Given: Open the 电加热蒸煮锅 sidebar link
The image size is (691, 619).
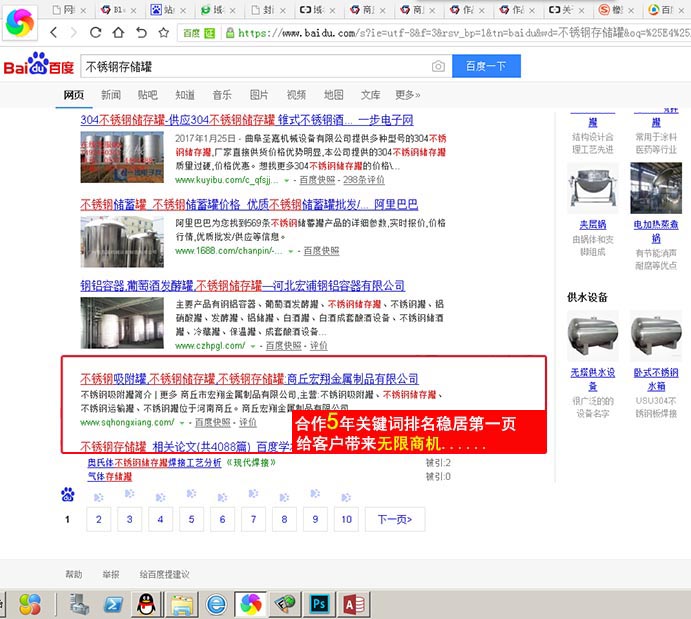Looking at the screenshot, I should click(656, 231).
